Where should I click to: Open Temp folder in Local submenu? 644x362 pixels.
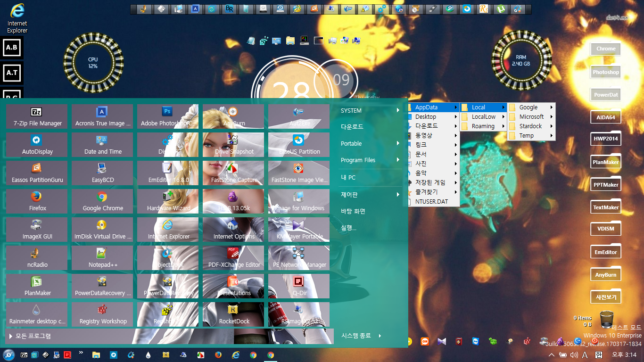[531, 136]
